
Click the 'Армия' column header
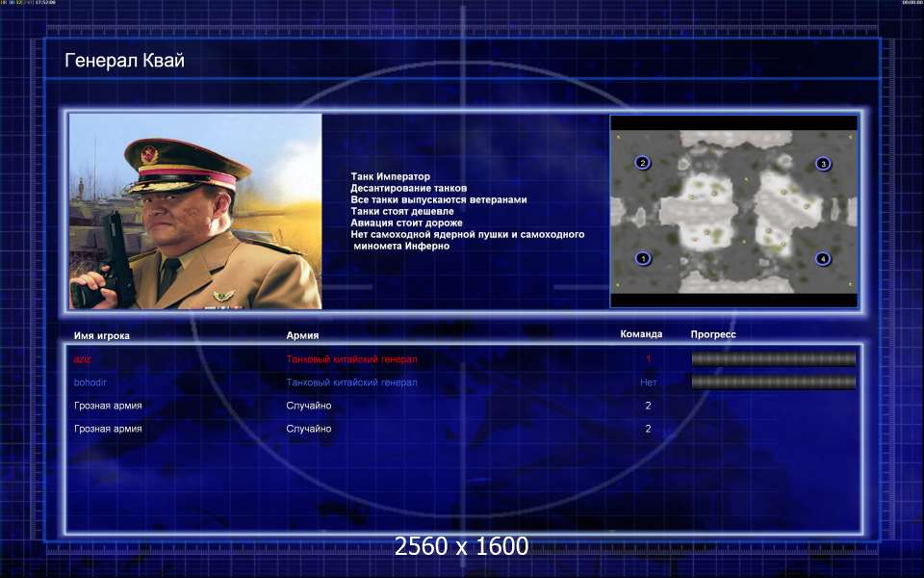pyautogui.click(x=302, y=335)
